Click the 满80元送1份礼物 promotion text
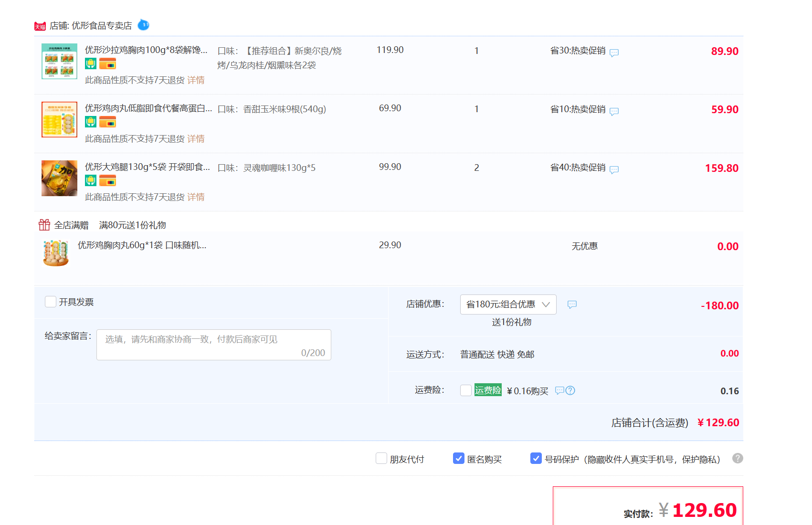The width and height of the screenshot is (812, 525). click(x=132, y=225)
